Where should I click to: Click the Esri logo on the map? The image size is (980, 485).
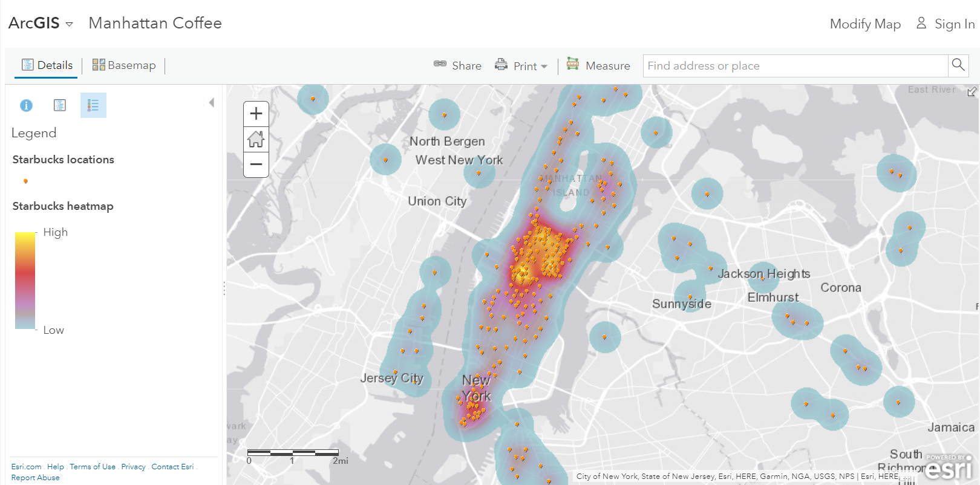tap(949, 467)
